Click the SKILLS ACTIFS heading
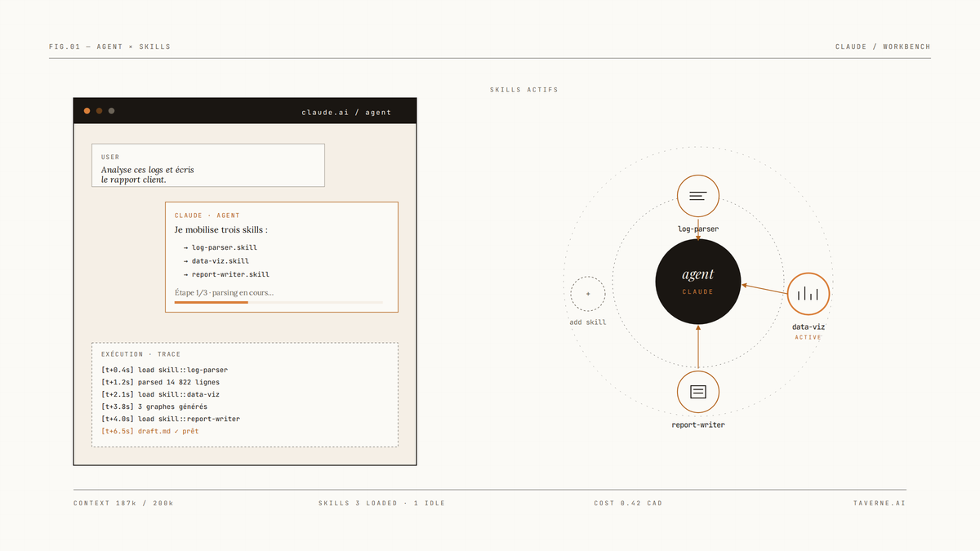The image size is (980, 551). pos(524,90)
